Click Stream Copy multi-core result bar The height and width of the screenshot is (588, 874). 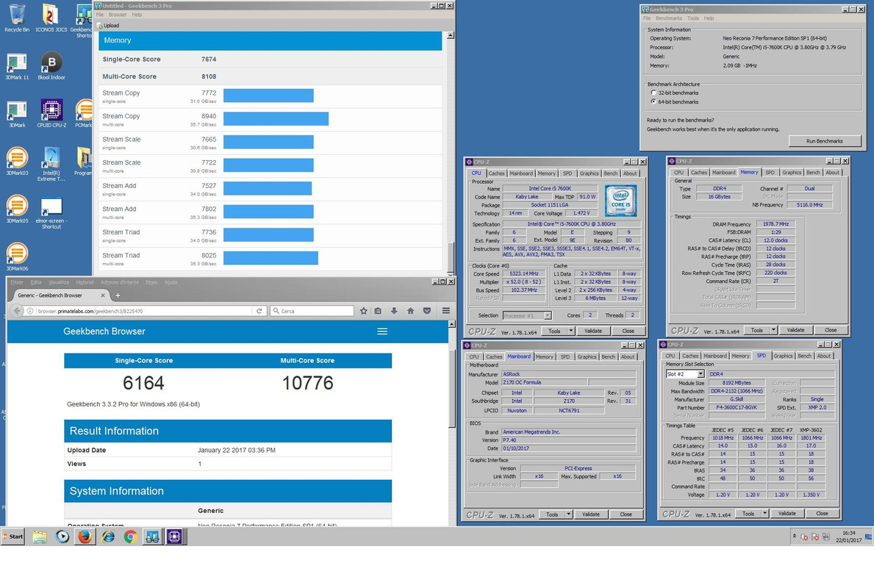[276, 119]
